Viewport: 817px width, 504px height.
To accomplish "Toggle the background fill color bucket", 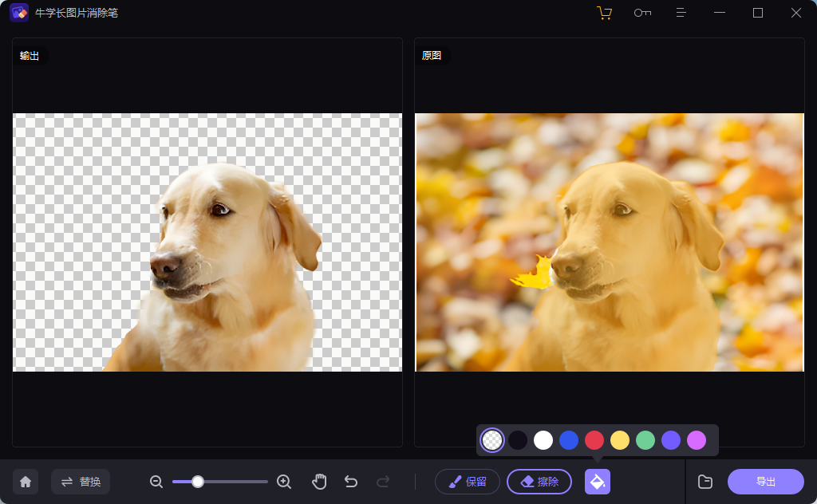I will 598,482.
